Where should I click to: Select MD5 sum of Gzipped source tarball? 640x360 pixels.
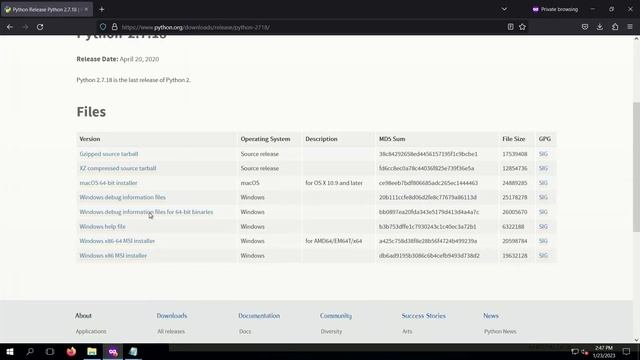coord(428,154)
